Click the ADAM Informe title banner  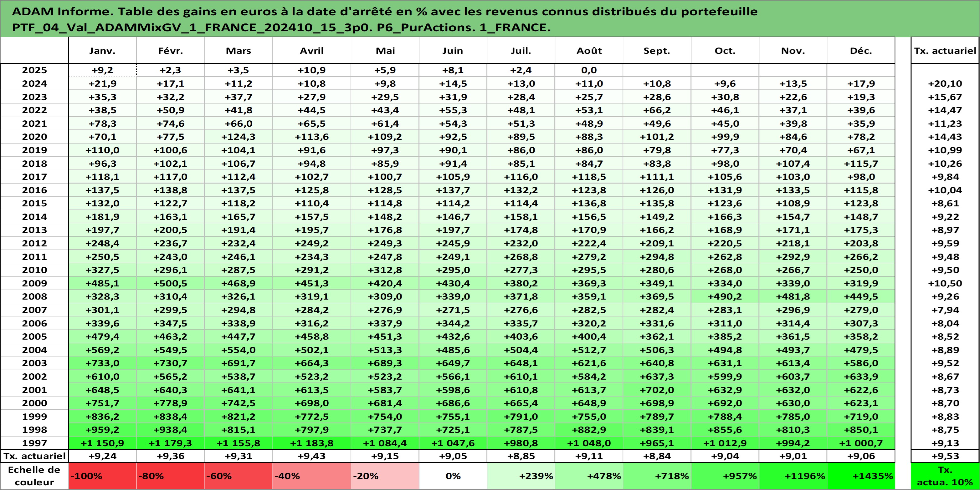(490, 19)
